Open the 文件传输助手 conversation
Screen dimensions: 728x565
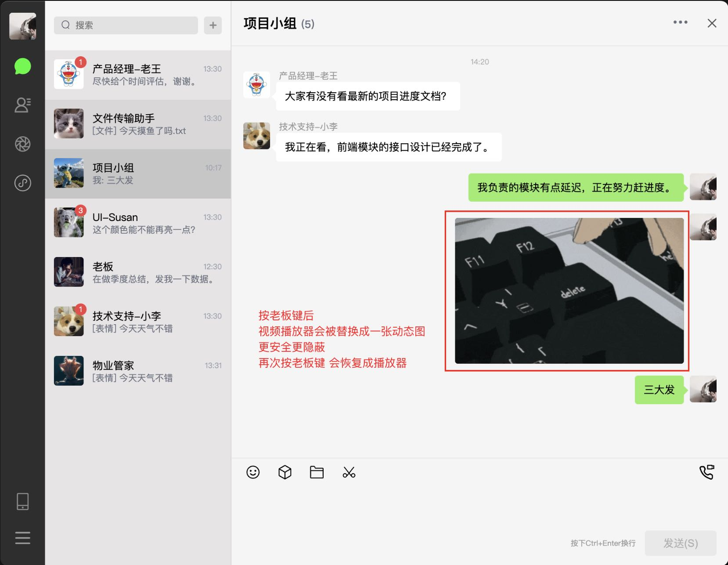tap(138, 123)
